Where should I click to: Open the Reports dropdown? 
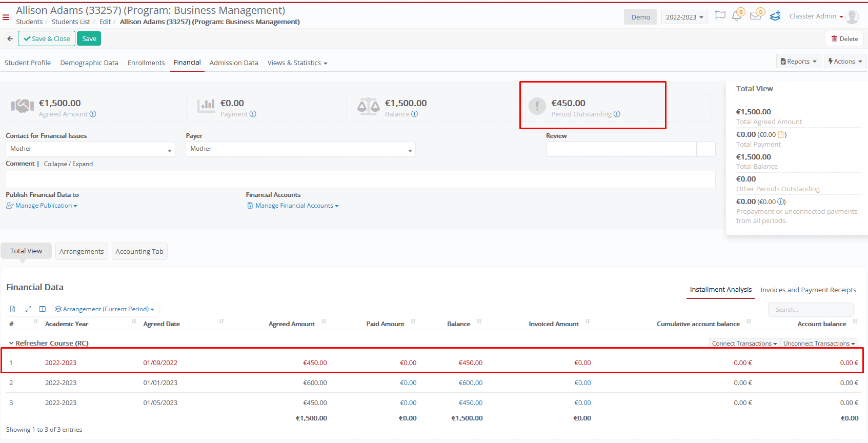click(x=798, y=61)
